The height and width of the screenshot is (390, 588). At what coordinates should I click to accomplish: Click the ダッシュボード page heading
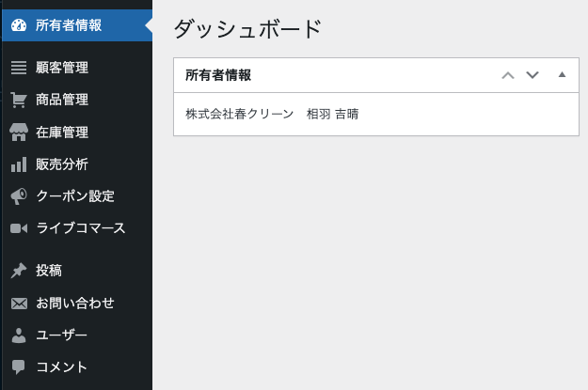(x=247, y=29)
